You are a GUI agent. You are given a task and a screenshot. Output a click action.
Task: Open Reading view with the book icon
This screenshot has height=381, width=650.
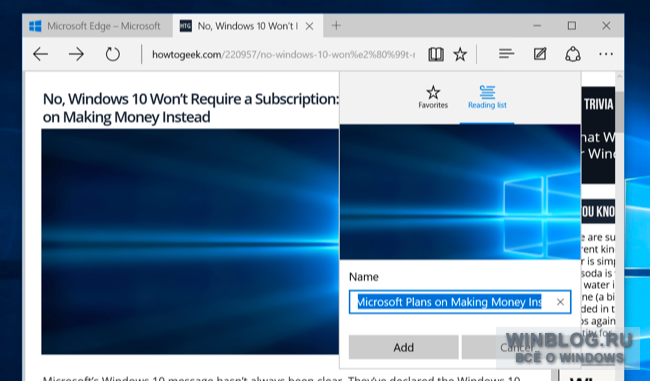[436, 54]
